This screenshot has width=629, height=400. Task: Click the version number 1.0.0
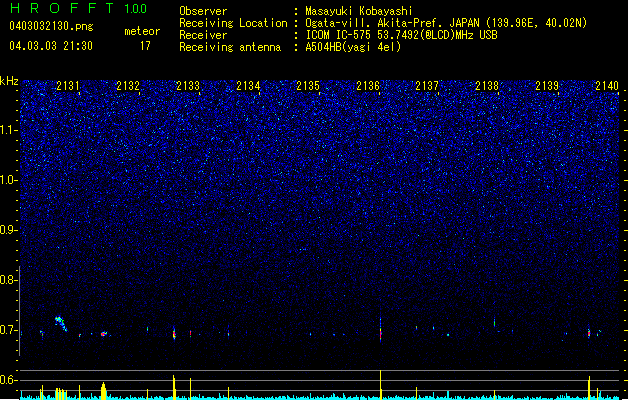(x=136, y=9)
